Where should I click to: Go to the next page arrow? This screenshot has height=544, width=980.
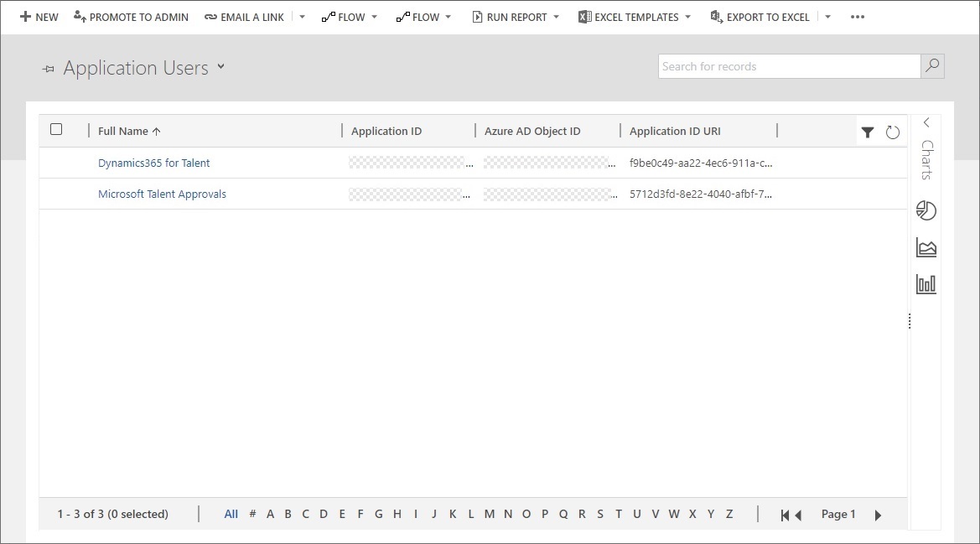point(878,516)
